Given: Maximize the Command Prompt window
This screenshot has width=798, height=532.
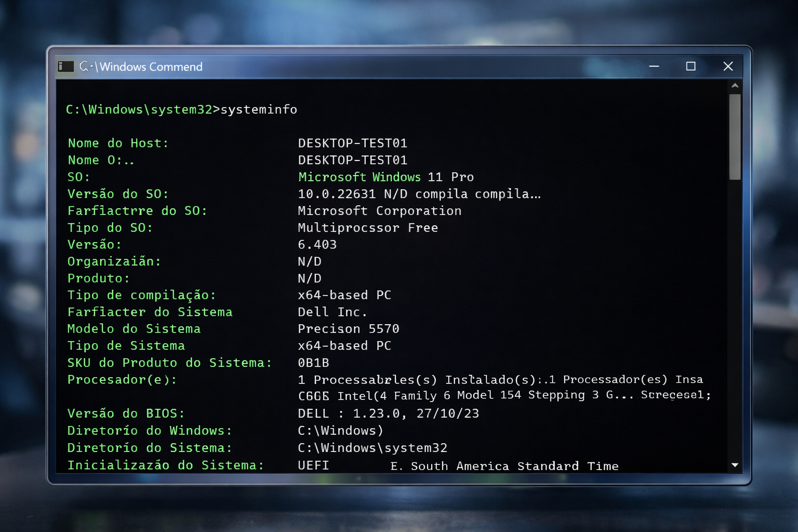Looking at the screenshot, I should tap(690, 66).
